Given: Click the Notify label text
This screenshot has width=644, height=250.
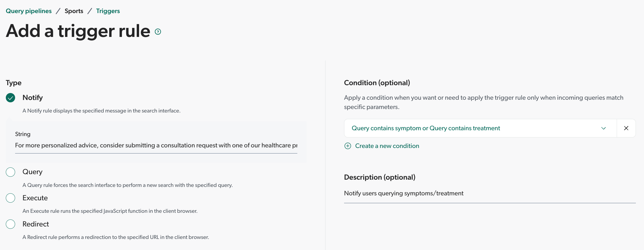Looking at the screenshot, I should point(33,98).
